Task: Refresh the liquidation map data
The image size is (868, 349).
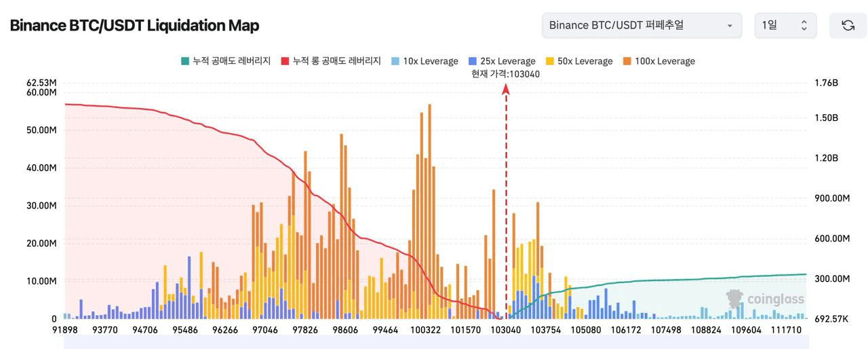Action: (x=848, y=25)
